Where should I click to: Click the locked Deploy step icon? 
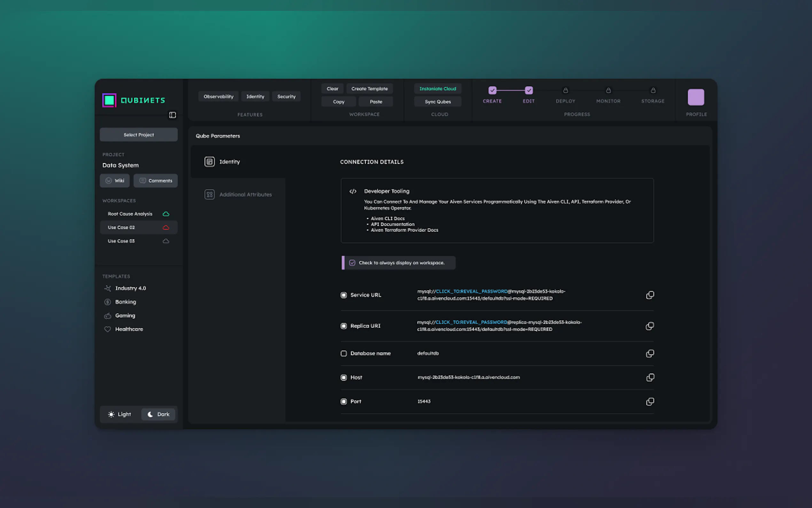click(565, 91)
